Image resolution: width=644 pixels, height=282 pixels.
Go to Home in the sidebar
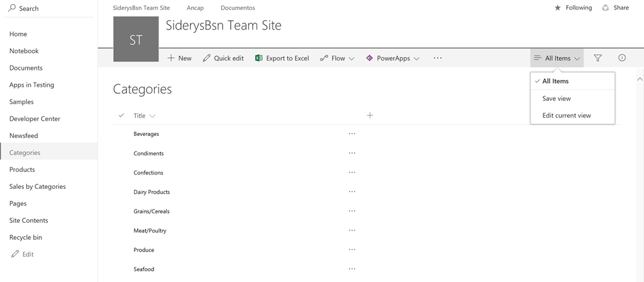[x=18, y=34]
